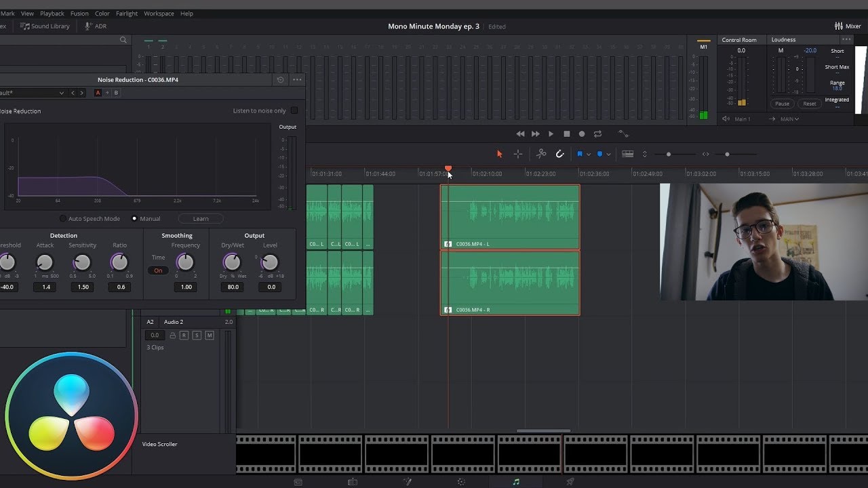
Task: Activate the scissors razor tool
Action: point(541,154)
